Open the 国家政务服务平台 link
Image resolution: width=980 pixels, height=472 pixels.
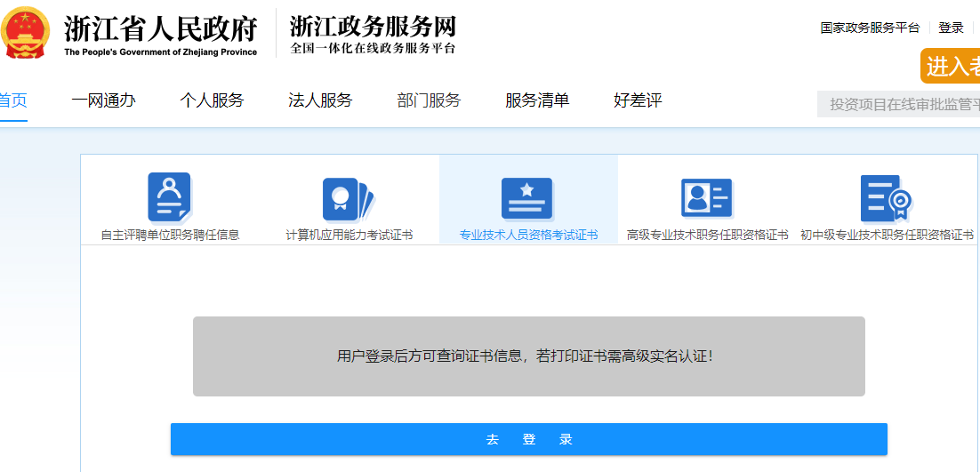click(x=870, y=28)
